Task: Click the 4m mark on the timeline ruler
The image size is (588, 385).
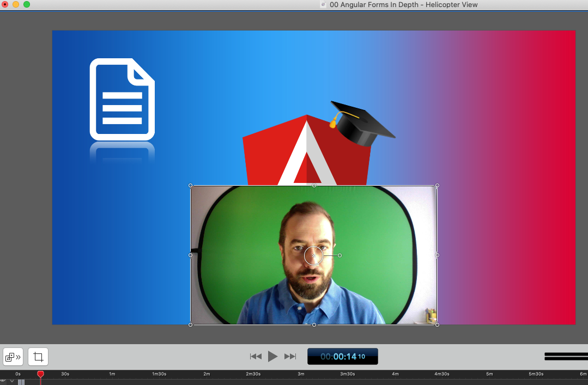Action: 395,374
